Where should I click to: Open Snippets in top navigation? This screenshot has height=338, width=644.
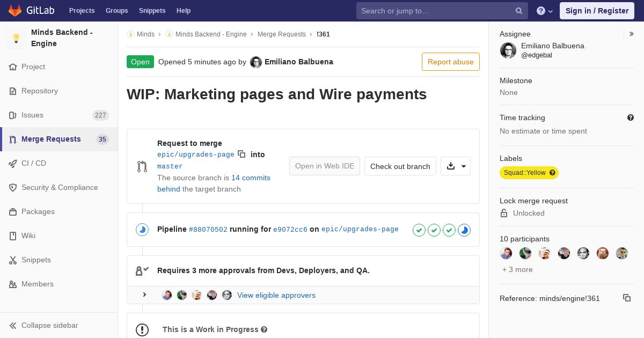152,11
